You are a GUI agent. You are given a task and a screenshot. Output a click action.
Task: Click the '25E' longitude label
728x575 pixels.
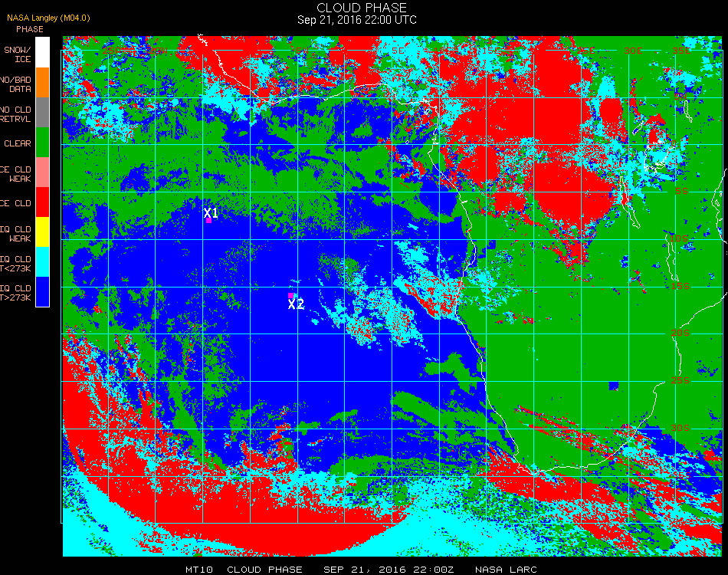coord(586,50)
